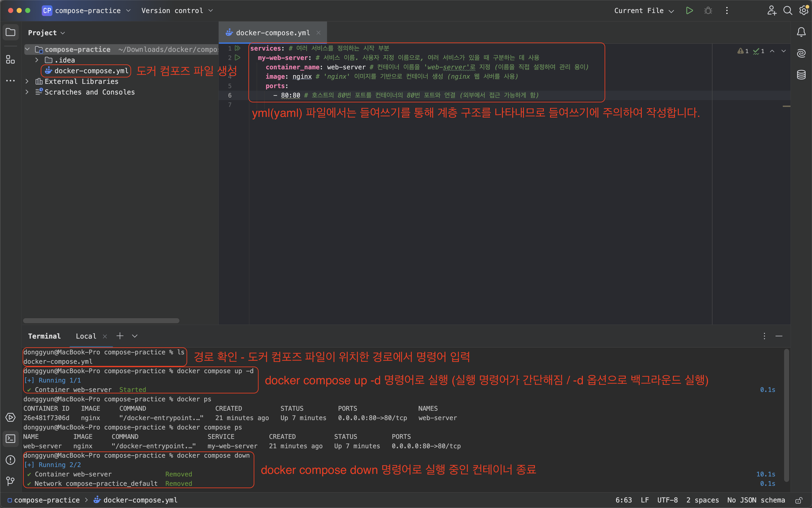
Task: Toggle the Terminal tool window icon
Action: pyautogui.click(x=10, y=438)
